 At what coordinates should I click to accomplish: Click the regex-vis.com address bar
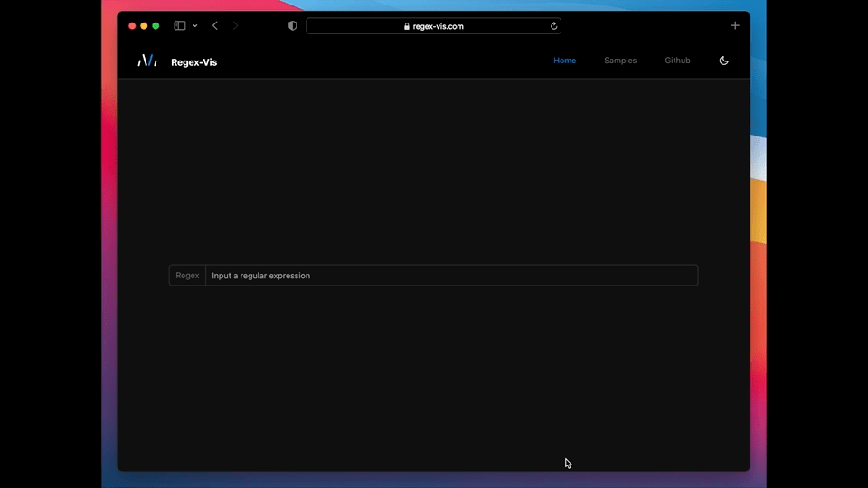pos(433,26)
